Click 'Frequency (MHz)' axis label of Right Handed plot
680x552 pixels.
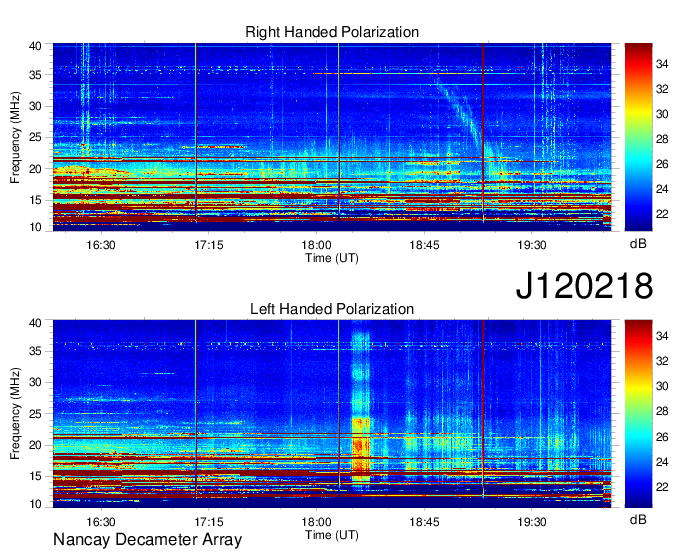pyautogui.click(x=15, y=137)
